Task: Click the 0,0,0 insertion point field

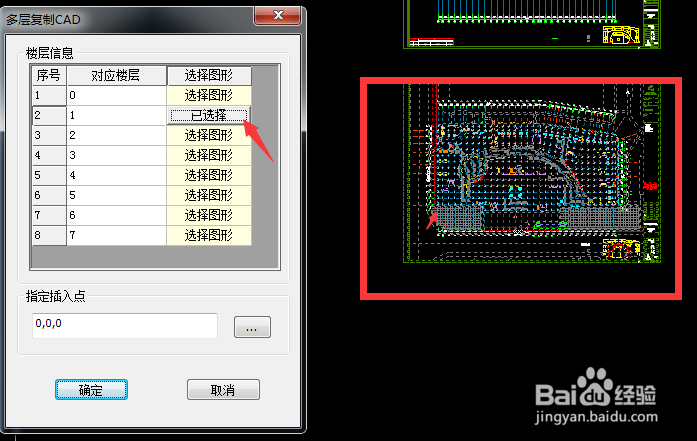Action: [x=125, y=325]
